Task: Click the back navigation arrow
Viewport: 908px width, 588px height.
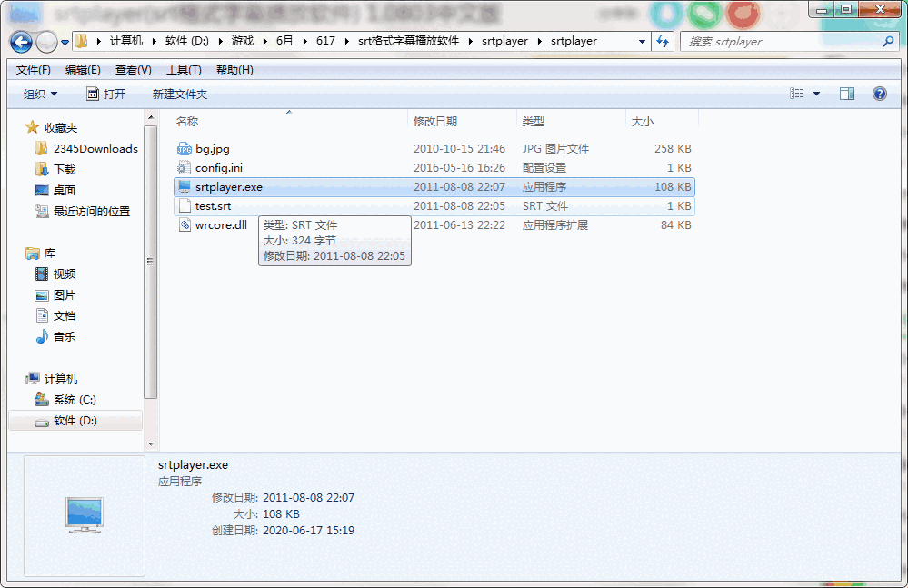Action: pyautogui.click(x=20, y=41)
